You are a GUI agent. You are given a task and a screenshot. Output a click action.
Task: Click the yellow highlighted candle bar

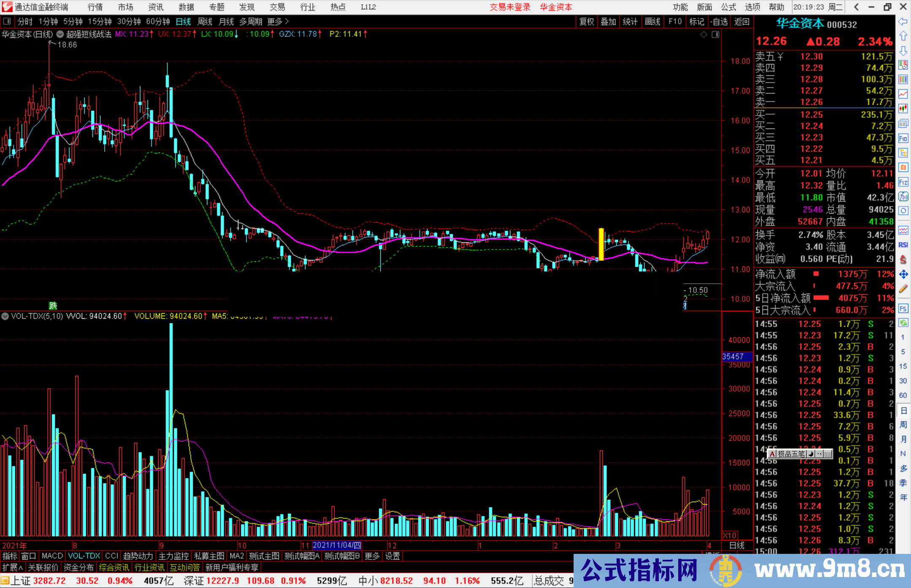601,244
